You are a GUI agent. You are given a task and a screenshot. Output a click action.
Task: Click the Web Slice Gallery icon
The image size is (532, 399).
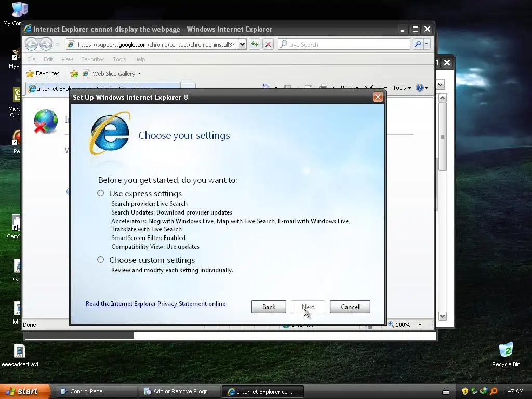point(86,73)
